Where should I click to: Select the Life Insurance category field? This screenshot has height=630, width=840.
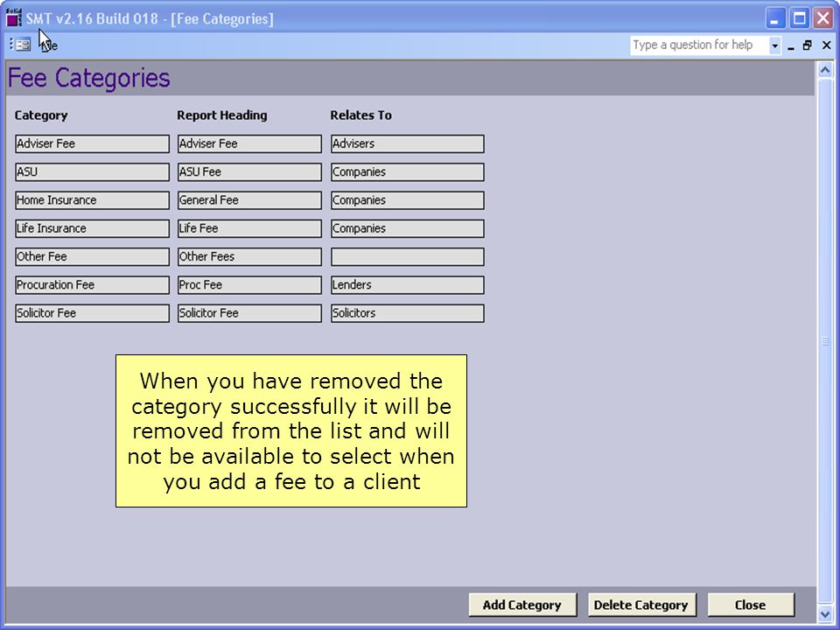click(x=92, y=228)
